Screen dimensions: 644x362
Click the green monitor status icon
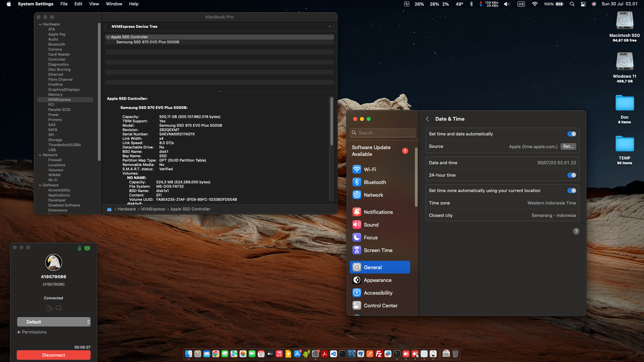[x=87, y=248]
